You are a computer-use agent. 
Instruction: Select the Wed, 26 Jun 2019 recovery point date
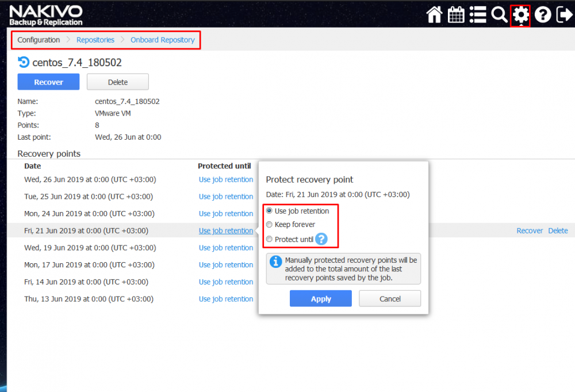(x=90, y=180)
